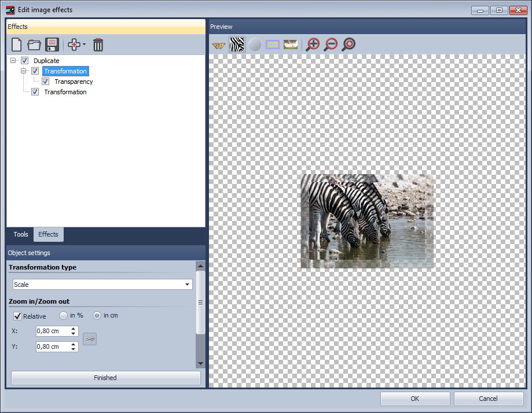Viewport: 532px width, 413px height.
Task: Create a new effects preset
Action: click(16, 45)
